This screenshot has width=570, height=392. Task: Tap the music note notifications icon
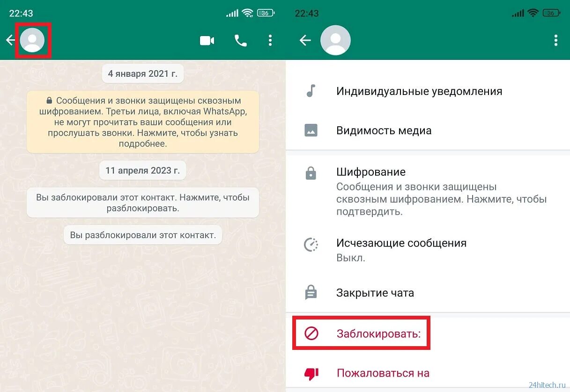311,91
